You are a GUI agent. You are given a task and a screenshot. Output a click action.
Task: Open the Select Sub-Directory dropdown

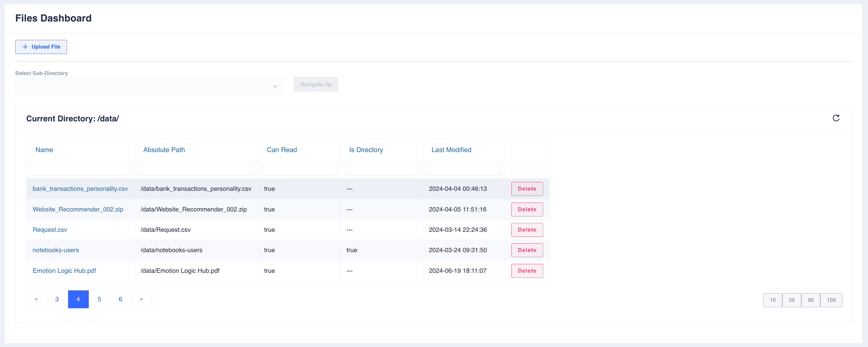coord(149,86)
